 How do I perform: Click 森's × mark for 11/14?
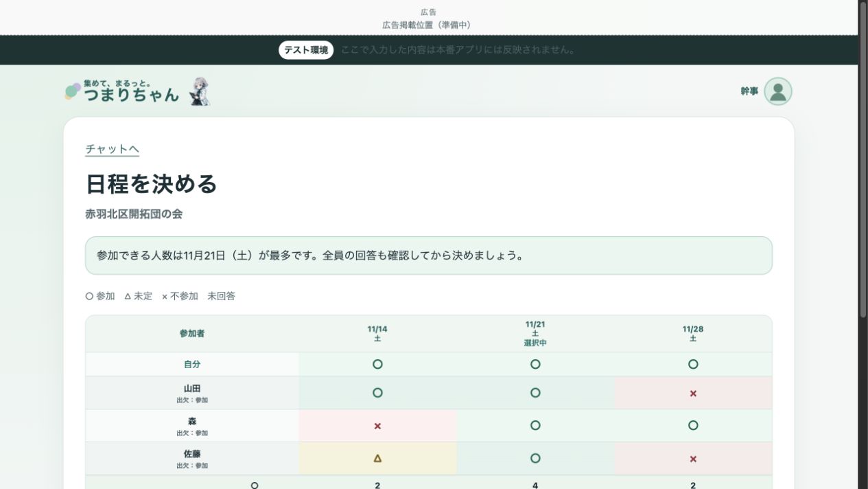click(377, 426)
